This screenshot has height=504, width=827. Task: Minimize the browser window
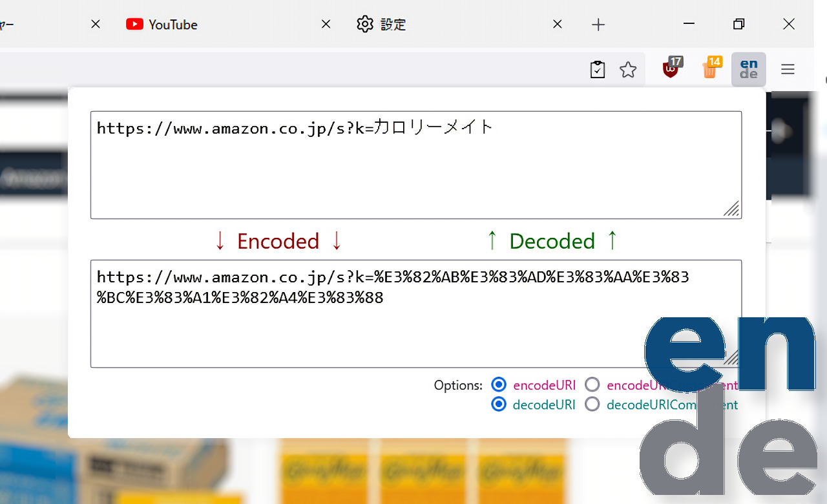click(x=689, y=25)
